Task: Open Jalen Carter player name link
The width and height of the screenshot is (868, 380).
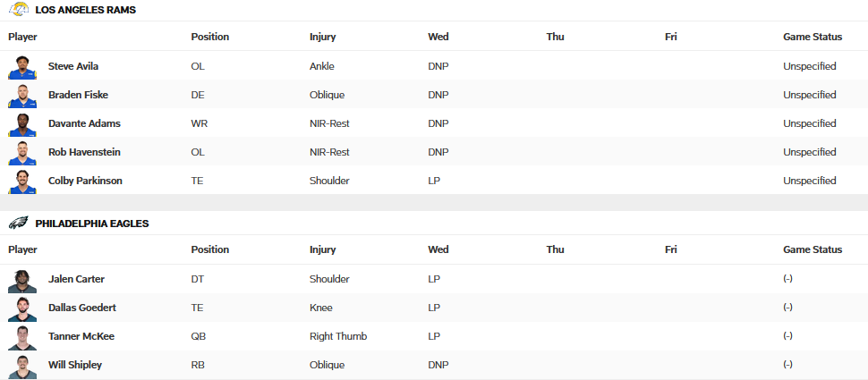Action: 76,279
